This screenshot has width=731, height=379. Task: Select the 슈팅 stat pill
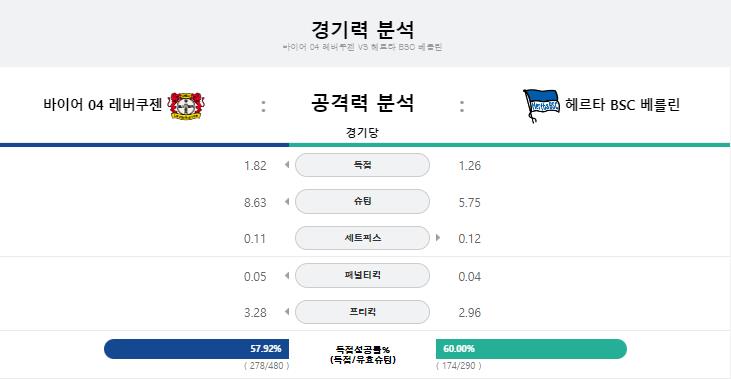point(362,201)
